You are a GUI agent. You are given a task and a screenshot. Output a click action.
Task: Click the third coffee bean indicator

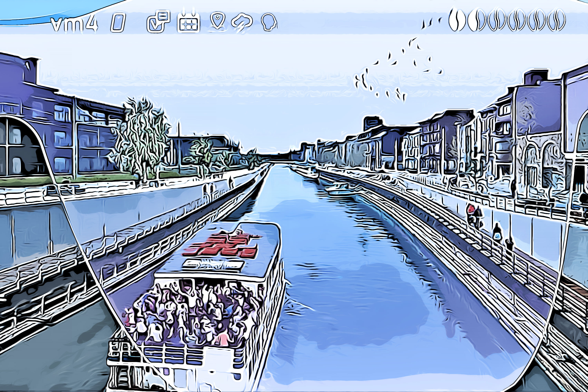[x=497, y=20]
